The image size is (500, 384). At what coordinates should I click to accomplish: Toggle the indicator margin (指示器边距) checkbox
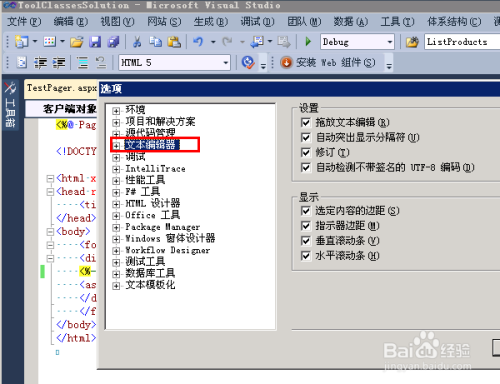pos(306,226)
